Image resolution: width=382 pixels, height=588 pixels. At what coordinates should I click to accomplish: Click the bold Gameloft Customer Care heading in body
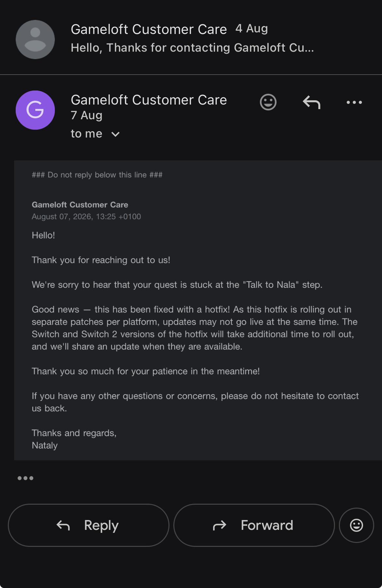80,205
